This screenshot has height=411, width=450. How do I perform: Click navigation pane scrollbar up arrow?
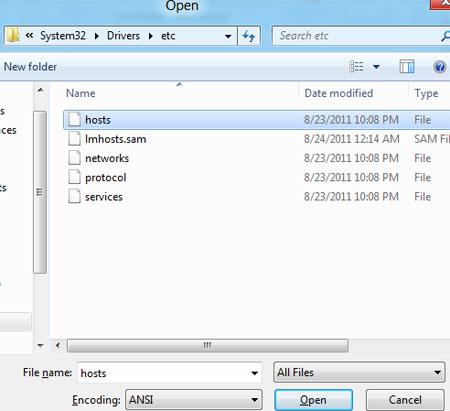(40, 90)
